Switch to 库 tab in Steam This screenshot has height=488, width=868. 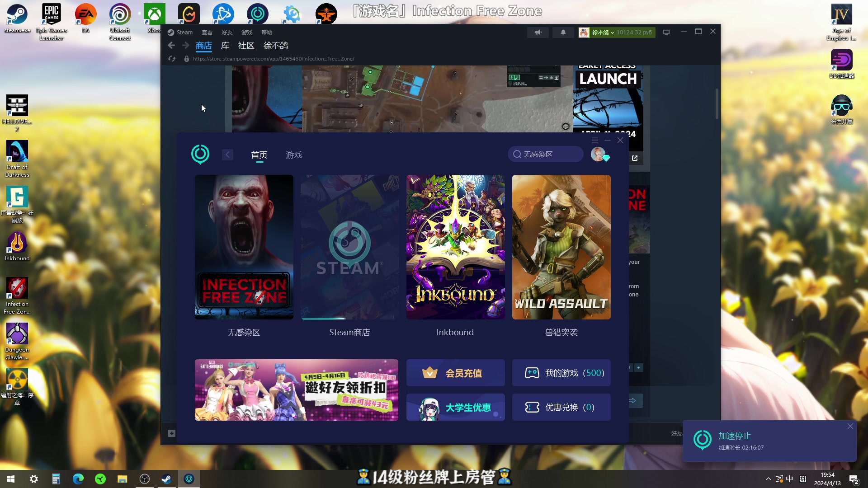[225, 45]
